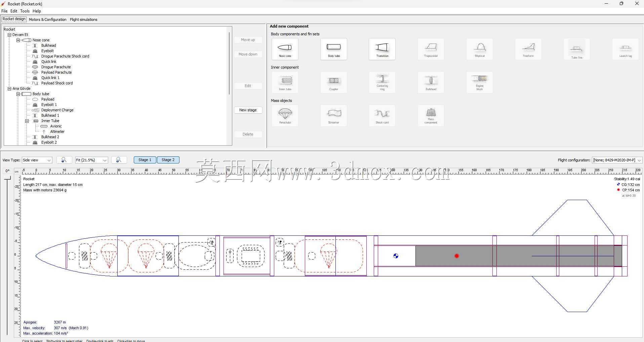The height and width of the screenshot is (342, 644).
Task: Open the zoom Fit (21.5%) dropdown
Action: 91,160
